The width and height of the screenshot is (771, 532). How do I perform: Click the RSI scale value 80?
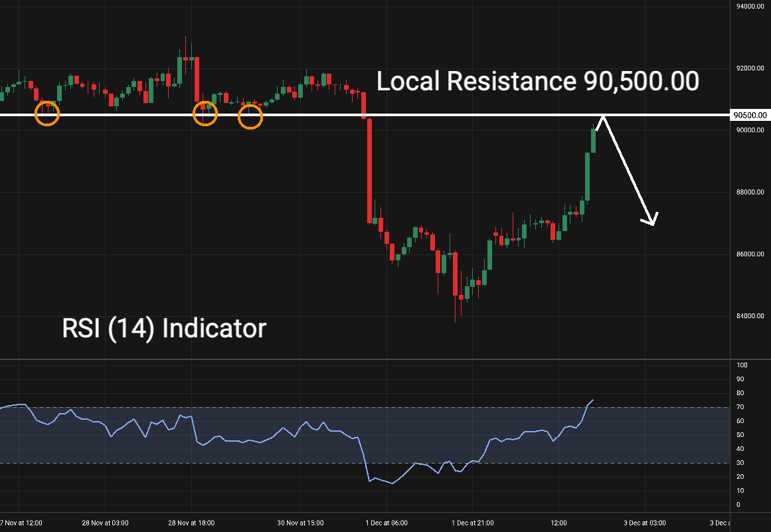click(740, 393)
